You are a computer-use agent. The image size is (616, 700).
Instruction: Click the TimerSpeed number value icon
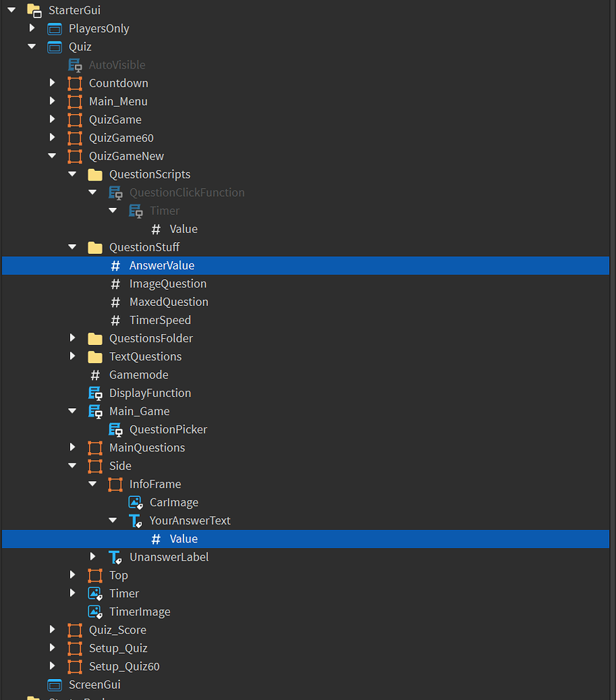coord(116,320)
